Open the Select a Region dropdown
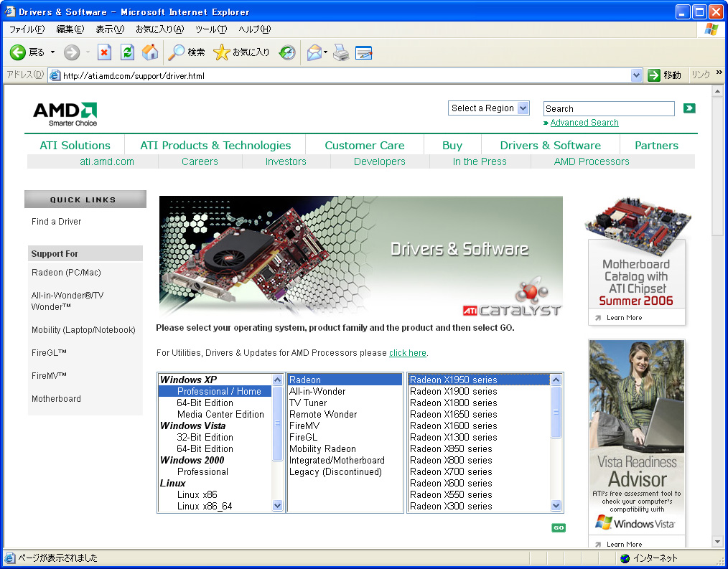Viewport: 728px width, 569px height. pyautogui.click(x=490, y=108)
